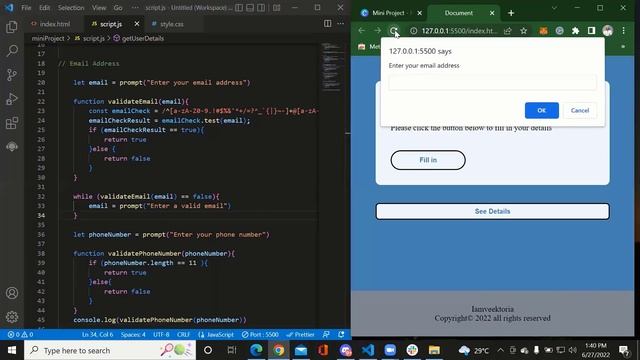Screen dimensions: 640x360
Task: Close the script.js editor tab
Action: (137, 24)
